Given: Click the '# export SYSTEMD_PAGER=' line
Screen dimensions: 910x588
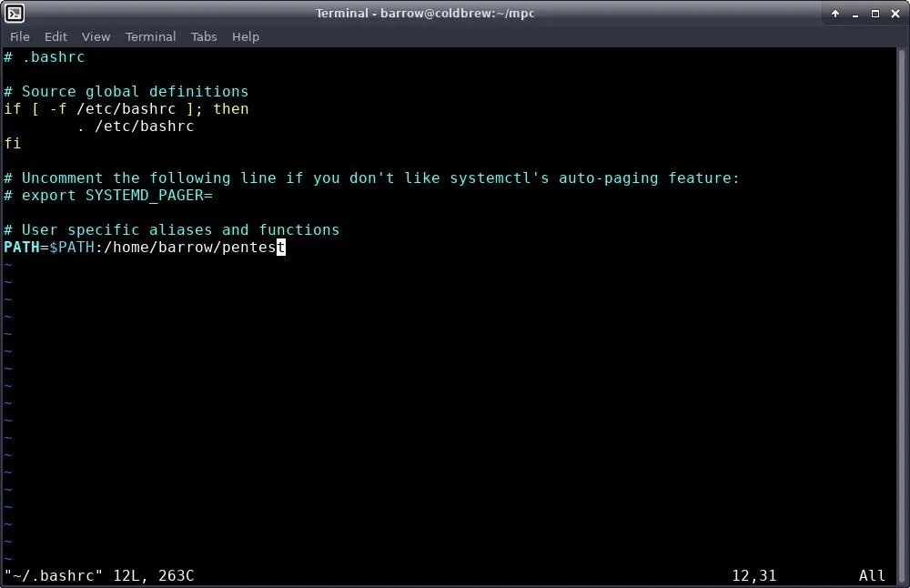Looking at the screenshot, I should point(108,195).
